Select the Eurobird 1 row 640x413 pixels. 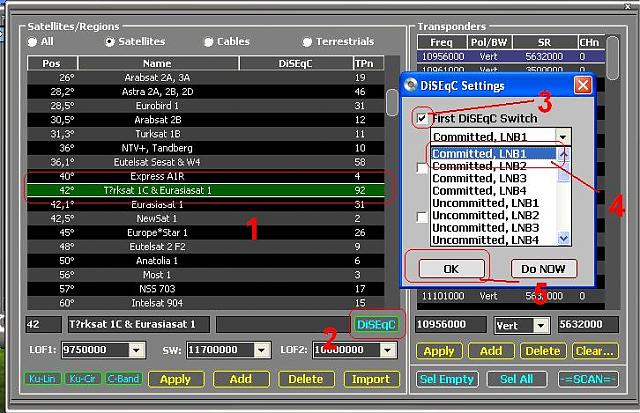[206, 106]
